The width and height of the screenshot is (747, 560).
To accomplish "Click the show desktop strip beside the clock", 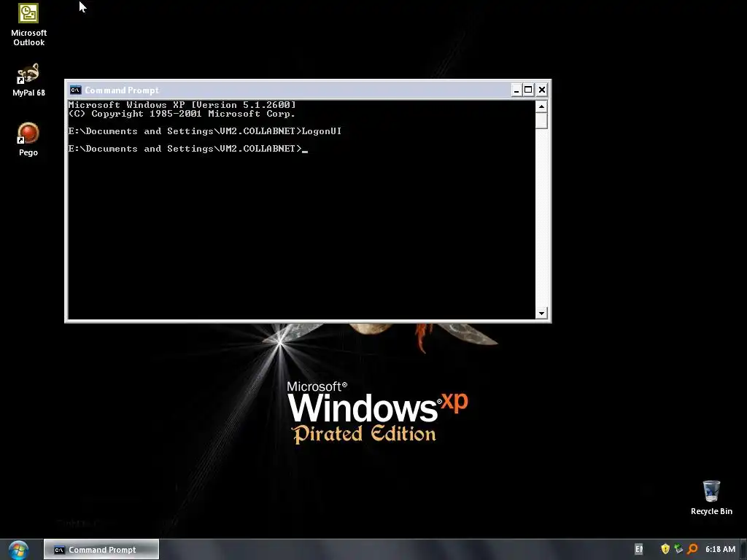I will point(743,550).
